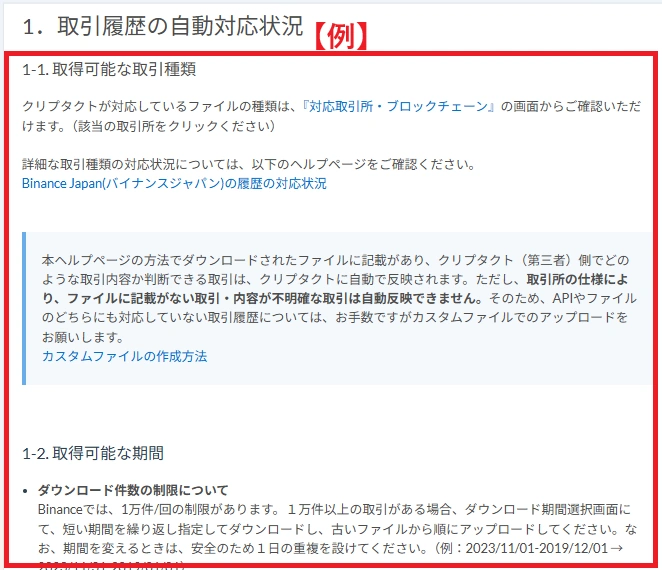
Task: Click the bullet title ダウンロード件数の制限について
Action: point(133,490)
